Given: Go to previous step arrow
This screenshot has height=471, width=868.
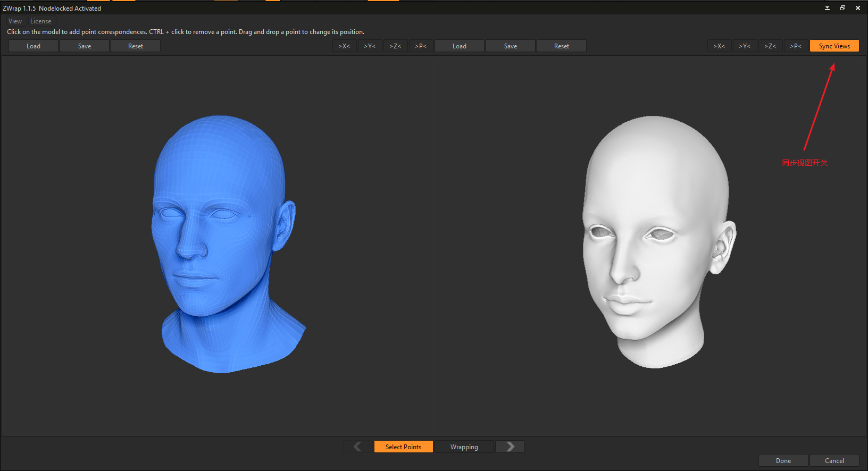Looking at the screenshot, I should [358, 447].
